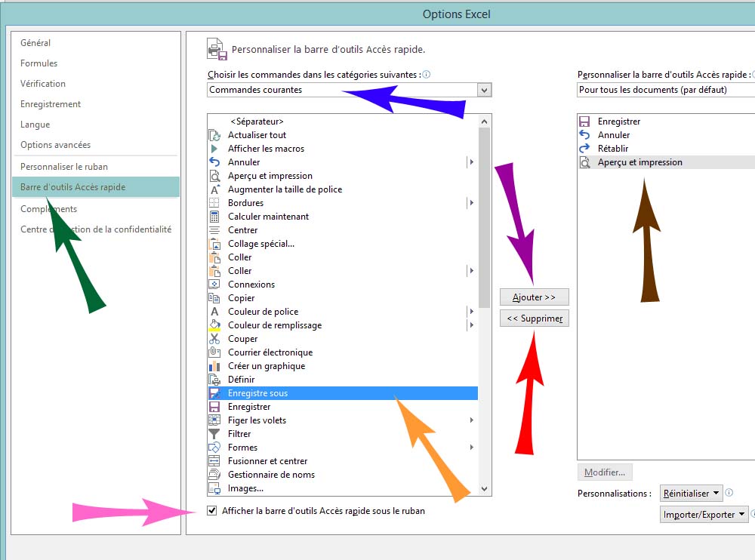Image resolution: width=755 pixels, height=560 pixels.
Task: Click the Filtrer funnel icon
Action: tap(214, 434)
